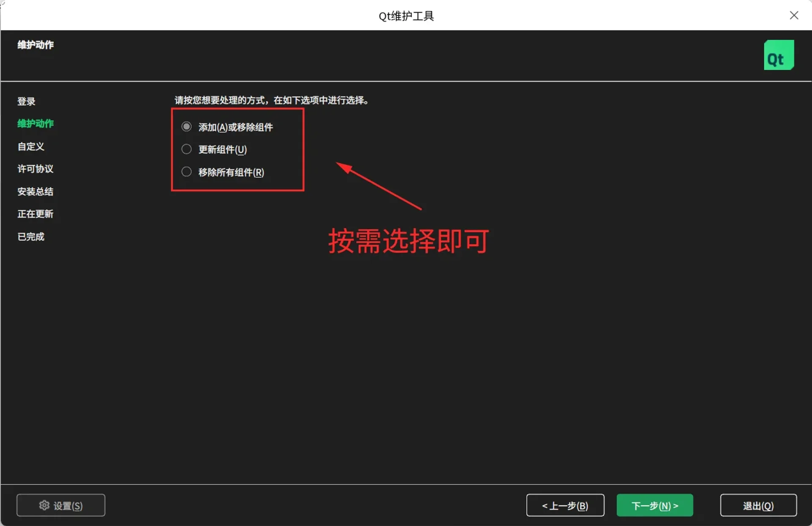Image resolution: width=812 pixels, height=526 pixels.
Task: Click the 退出(Q) button
Action: [758, 505]
